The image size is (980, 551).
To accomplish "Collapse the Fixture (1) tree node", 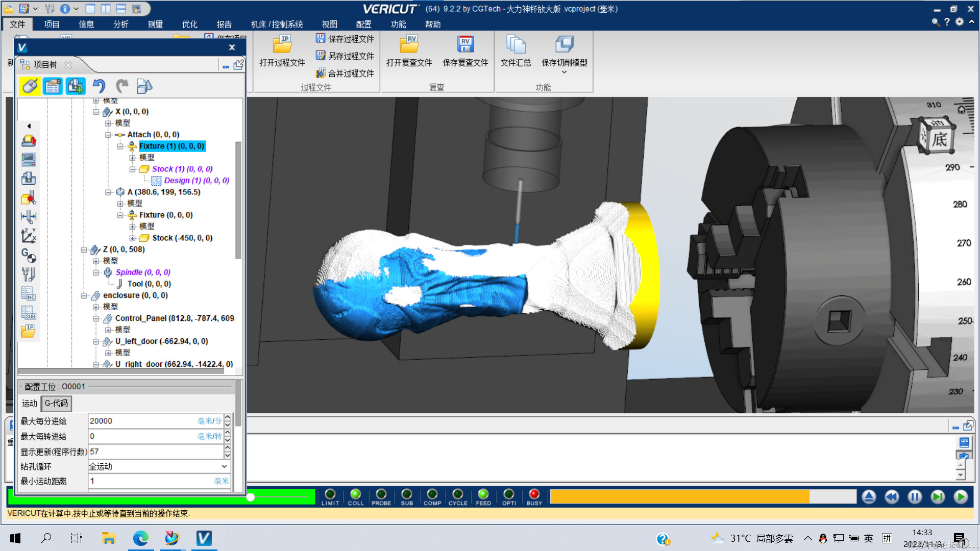I will click(120, 146).
